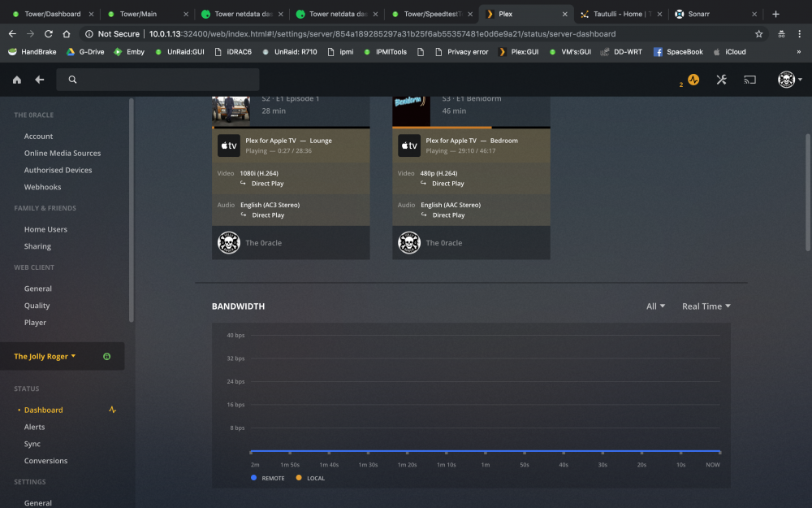The image size is (812, 508).
Task: Click The 0racle avatar under Bedroom session
Action: tap(409, 242)
